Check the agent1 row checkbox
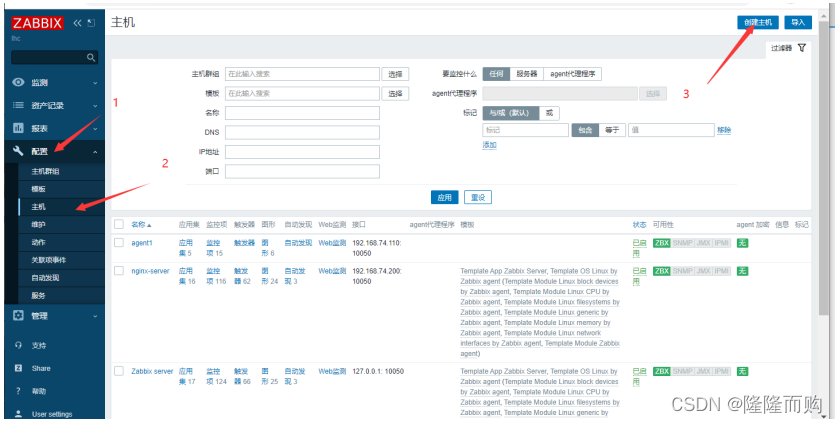 pos(119,242)
